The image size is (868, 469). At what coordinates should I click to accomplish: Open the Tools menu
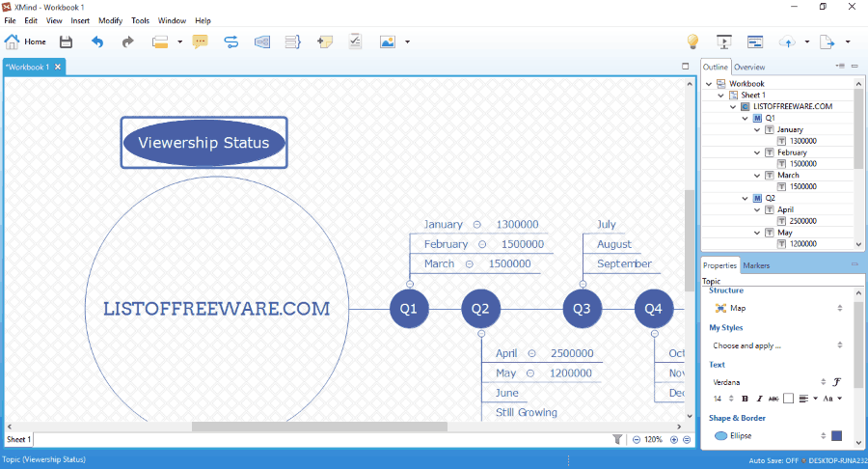140,20
